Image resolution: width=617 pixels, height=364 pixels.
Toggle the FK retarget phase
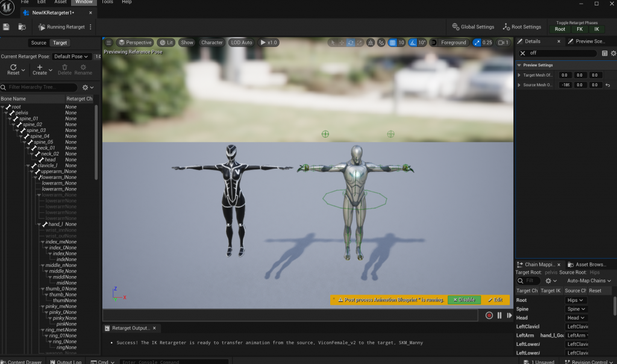point(579,29)
